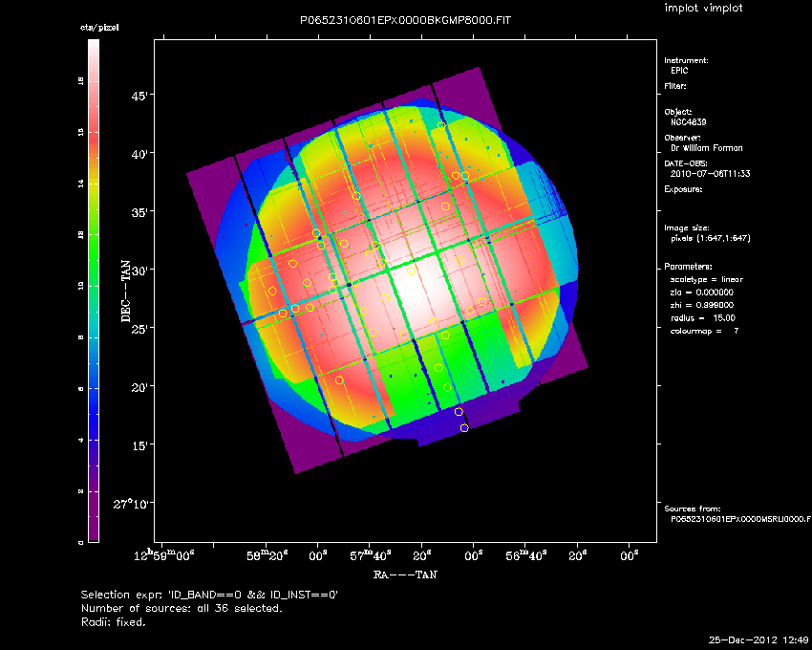Click the '2010-07-06T11:33' observation date

coord(710,174)
